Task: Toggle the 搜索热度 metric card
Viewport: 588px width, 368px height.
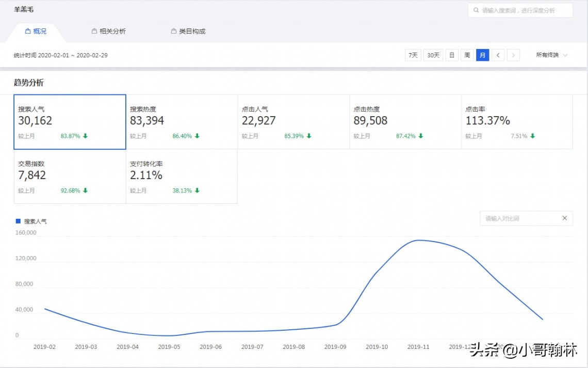Action: coord(182,122)
